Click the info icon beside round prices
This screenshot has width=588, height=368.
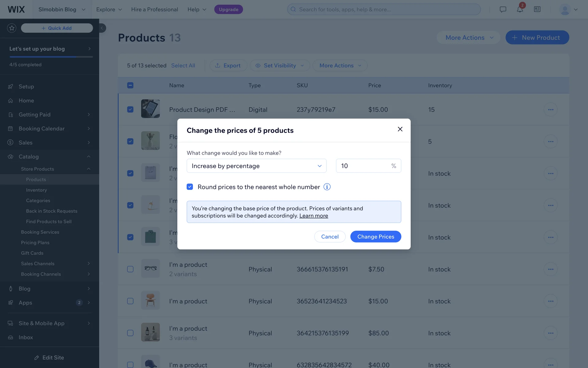click(x=327, y=187)
